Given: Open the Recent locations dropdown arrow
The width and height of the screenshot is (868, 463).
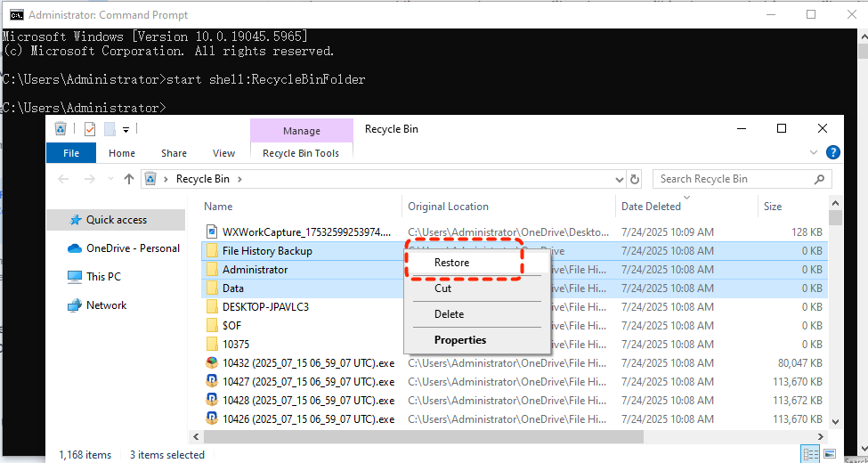Looking at the screenshot, I should [x=110, y=180].
